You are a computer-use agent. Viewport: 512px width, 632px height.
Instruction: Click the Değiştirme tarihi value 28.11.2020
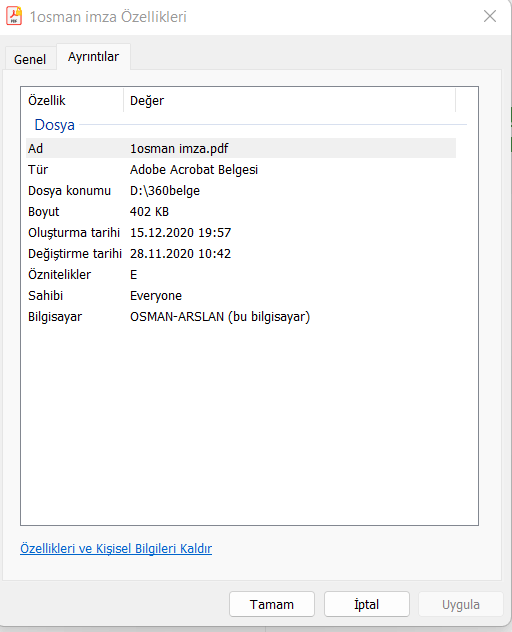(180, 254)
